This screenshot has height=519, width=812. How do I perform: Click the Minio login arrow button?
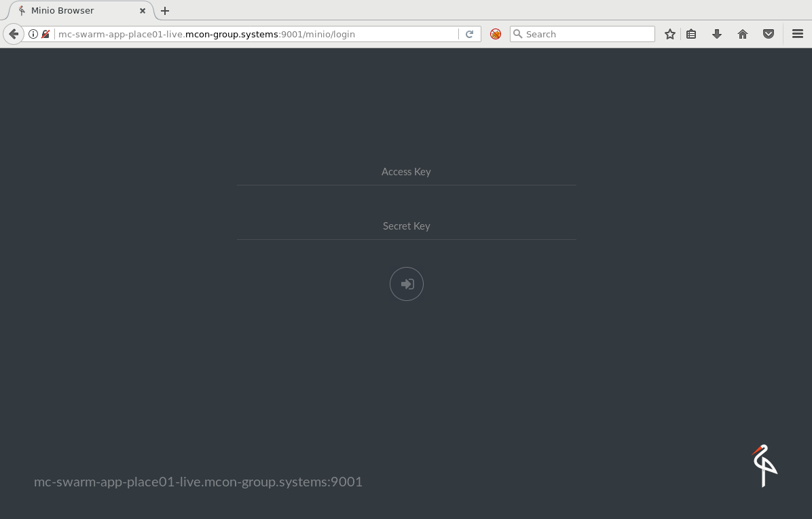(x=407, y=284)
